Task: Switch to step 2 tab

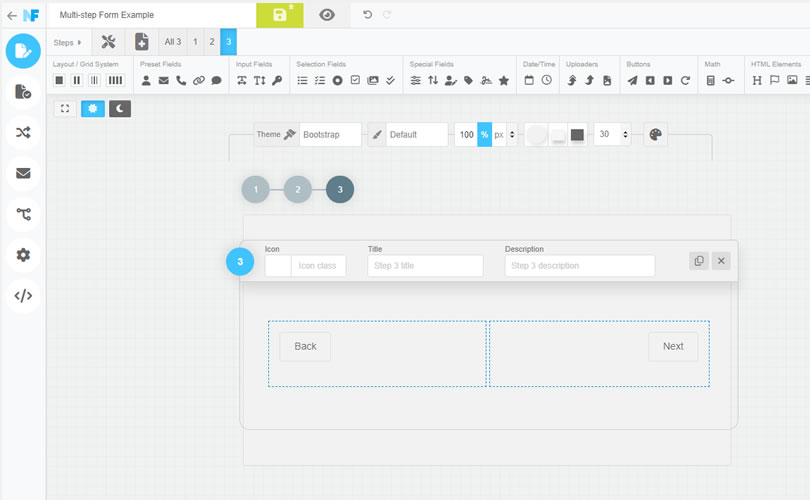Action: pyautogui.click(x=212, y=42)
